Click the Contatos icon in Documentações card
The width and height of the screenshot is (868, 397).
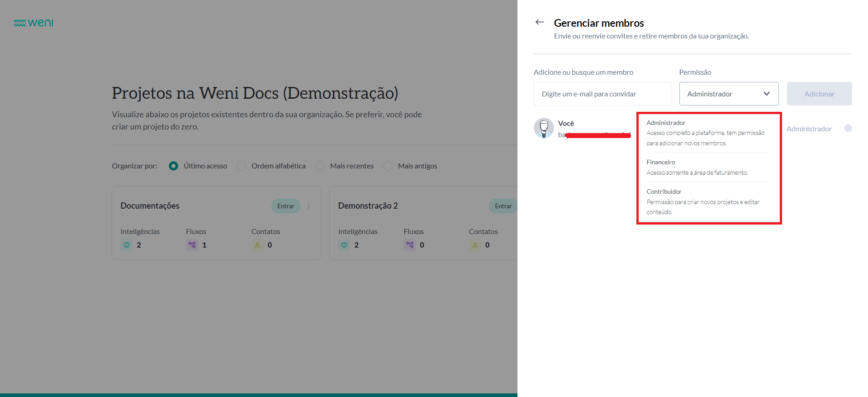pyautogui.click(x=257, y=245)
